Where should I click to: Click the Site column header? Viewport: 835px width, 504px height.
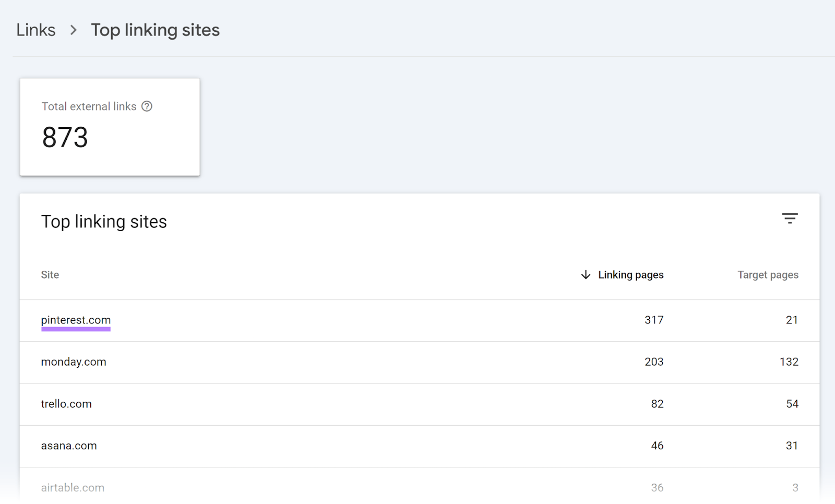pos(50,275)
